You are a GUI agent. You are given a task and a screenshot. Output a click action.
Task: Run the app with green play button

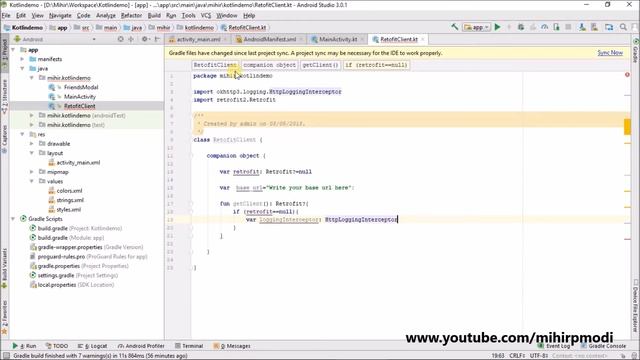497,27
